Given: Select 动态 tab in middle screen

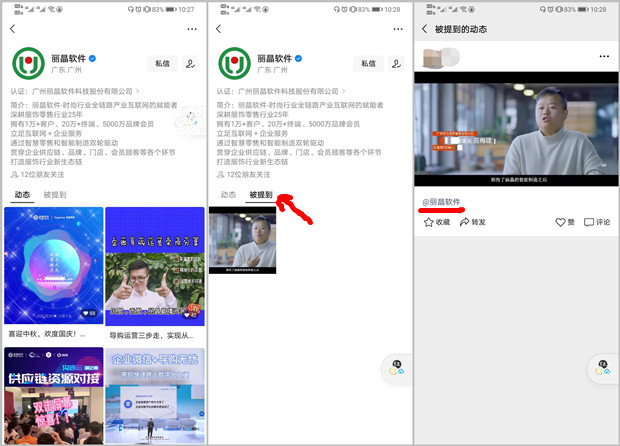Looking at the screenshot, I should (x=228, y=195).
